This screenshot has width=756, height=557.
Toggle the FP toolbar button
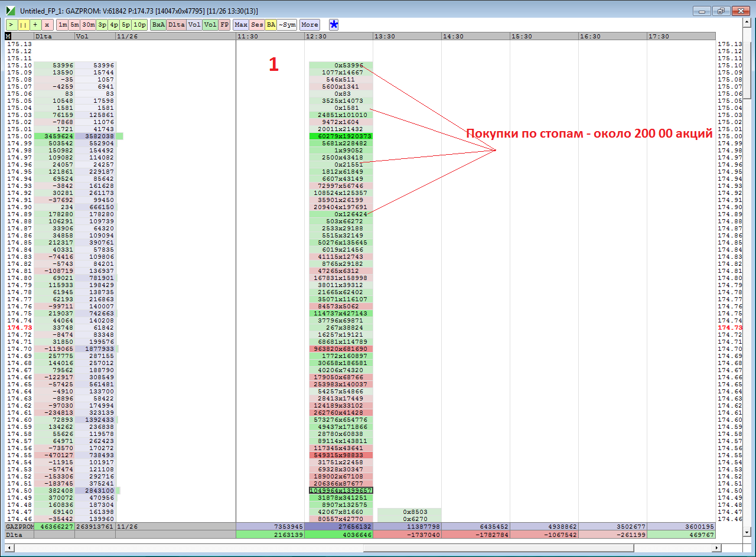tap(224, 25)
